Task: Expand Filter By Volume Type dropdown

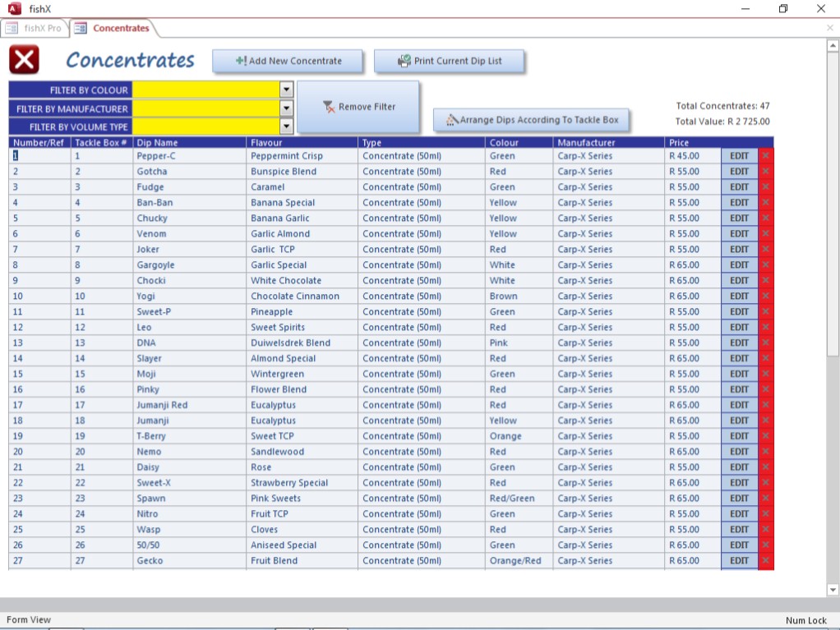Action: coord(286,127)
